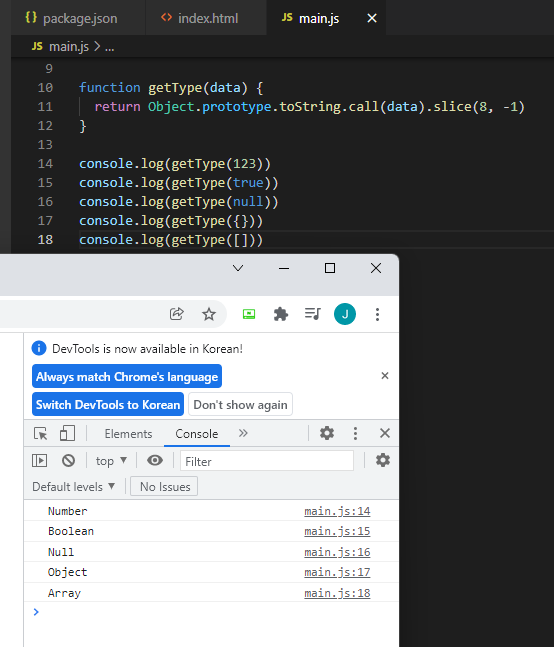
Task: Open console settings gear icon
Action: pos(383,460)
